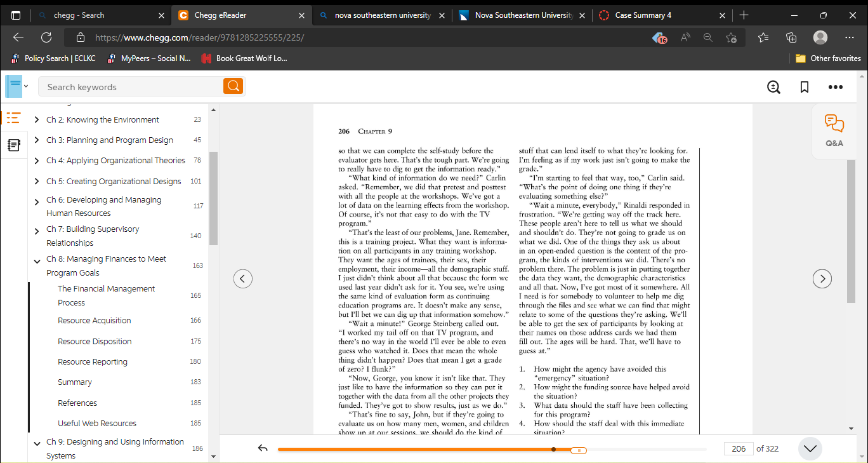This screenshot has width=868, height=463.
Task: Open the Favorites list icon
Action: pos(764,37)
